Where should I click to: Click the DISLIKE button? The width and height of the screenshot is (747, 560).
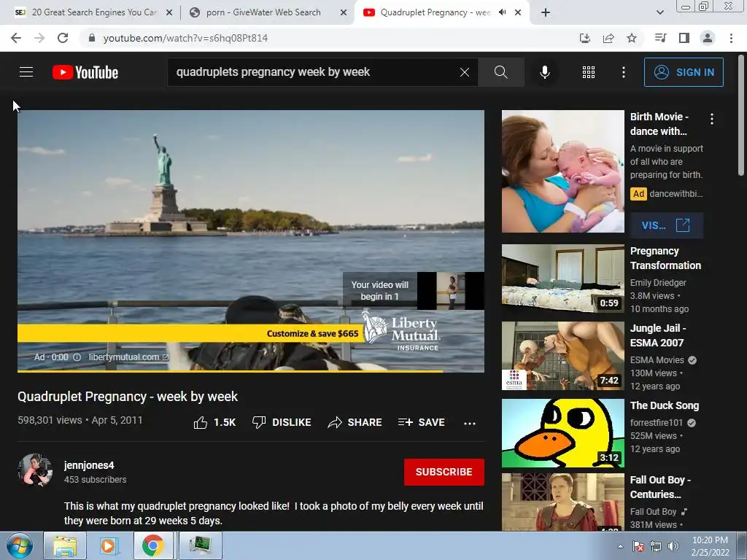[x=282, y=422]
